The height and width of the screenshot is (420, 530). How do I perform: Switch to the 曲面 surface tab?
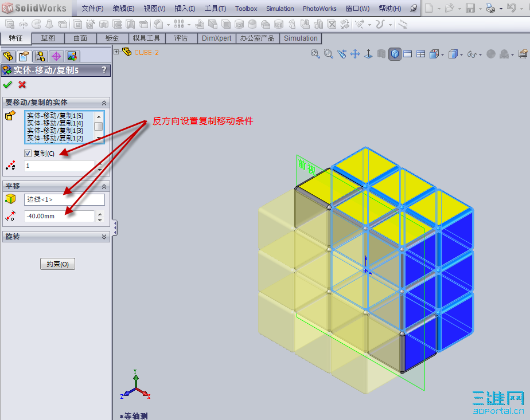pos(80,38)
